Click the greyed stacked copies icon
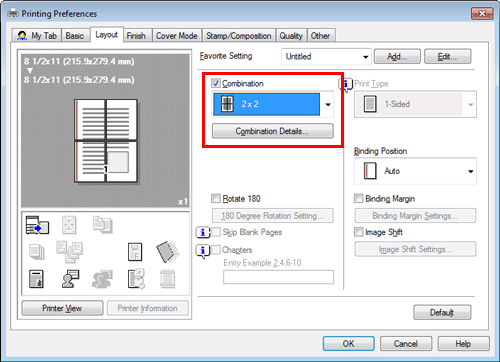 click(x=37, y=252)
